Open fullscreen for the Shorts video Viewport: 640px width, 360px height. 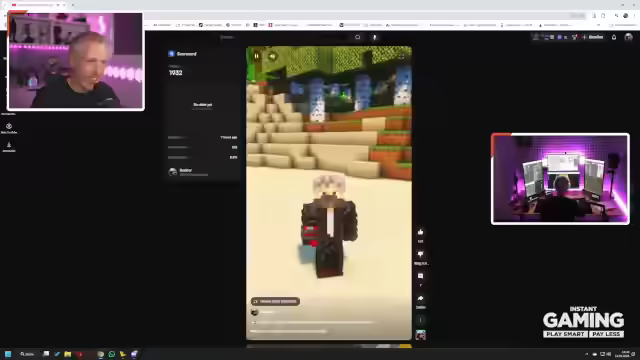coord(401,56)
